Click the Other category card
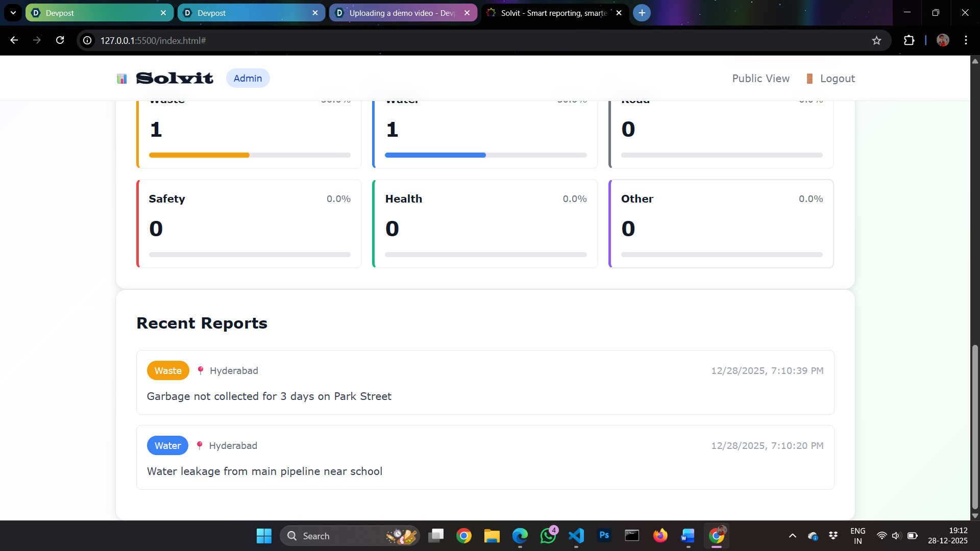 click(721, 223)
